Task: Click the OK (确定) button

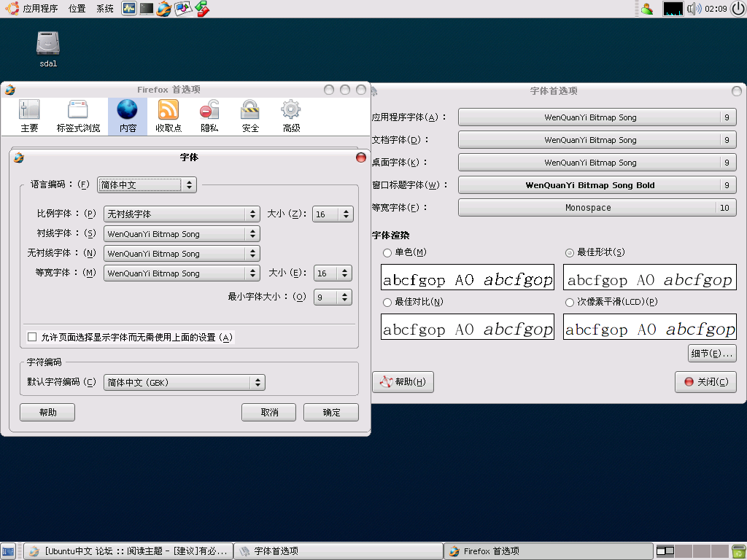Action: 331,413
